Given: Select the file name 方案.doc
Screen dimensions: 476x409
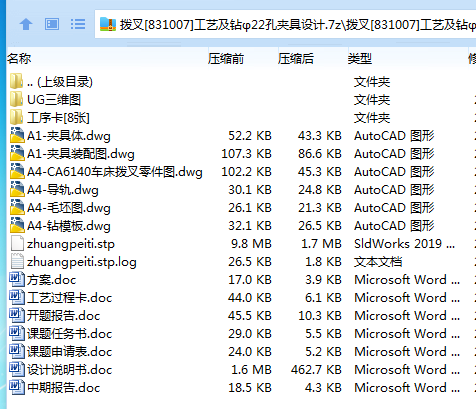Looking at the screenshot, I should click(51, 280).
